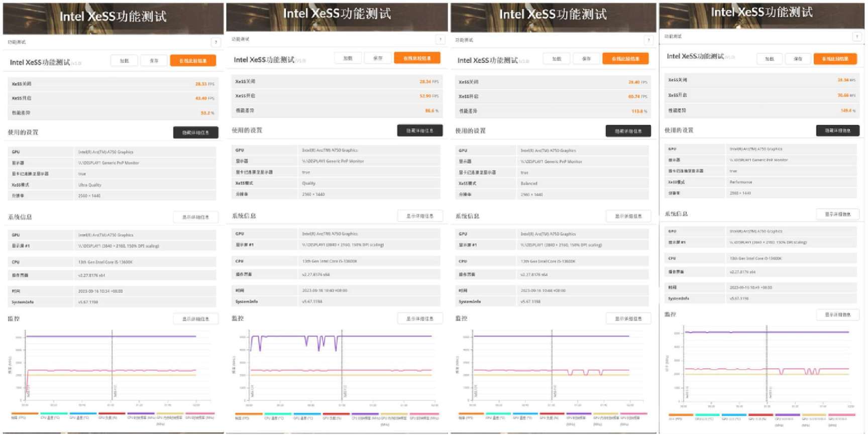Image resolution: width=868 pixels, height=437 pixels.
Task: Open the help icon in Ultra Quality panel
Action: pos(215,42)
